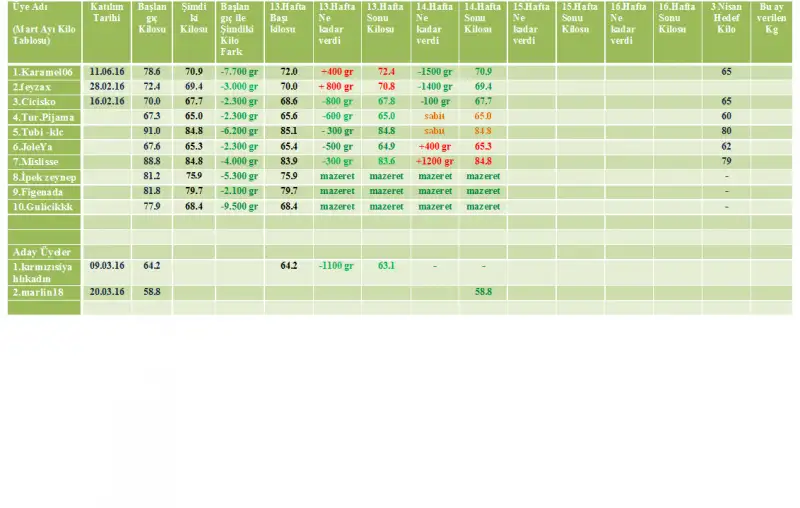The height and width of the screenshot is (508, 800).
Task: Select the +1200 gr cell in Mislisse row
Action: click(x=434, y=161)
